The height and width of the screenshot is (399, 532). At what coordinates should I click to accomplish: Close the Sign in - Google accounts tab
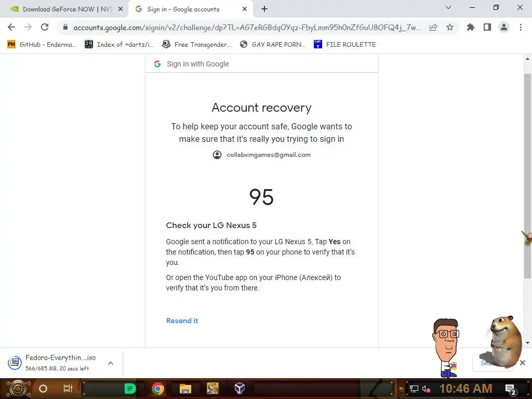[x=245, y=9]
